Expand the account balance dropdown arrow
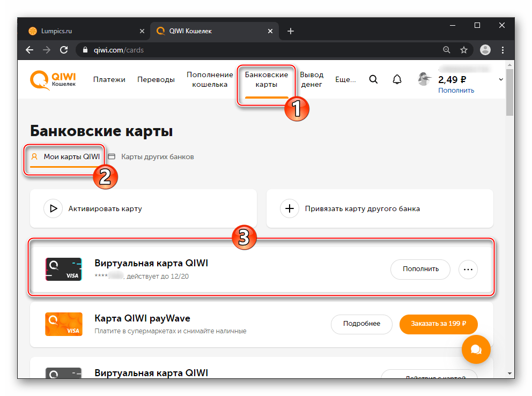Screen dimensions: 532x396 (x=501, y=79)
